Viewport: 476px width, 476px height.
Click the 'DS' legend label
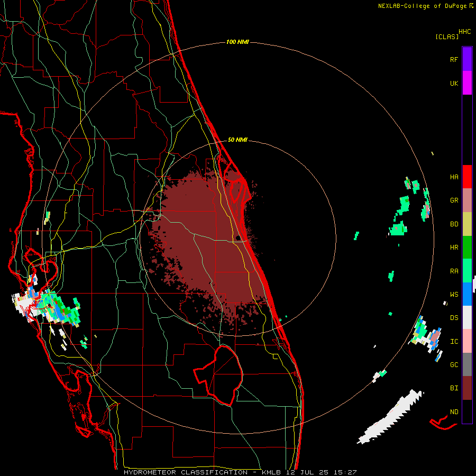[454, 318]
